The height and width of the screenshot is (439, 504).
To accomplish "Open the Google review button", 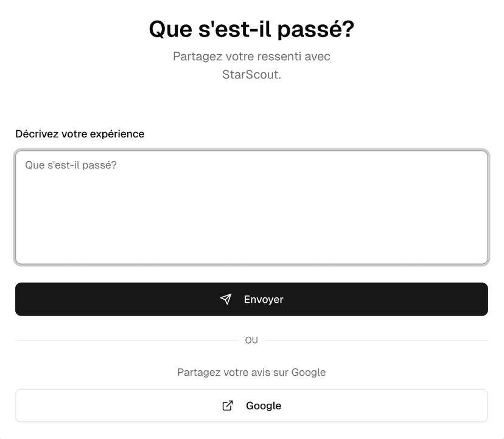I will click(x=251, y=405).
